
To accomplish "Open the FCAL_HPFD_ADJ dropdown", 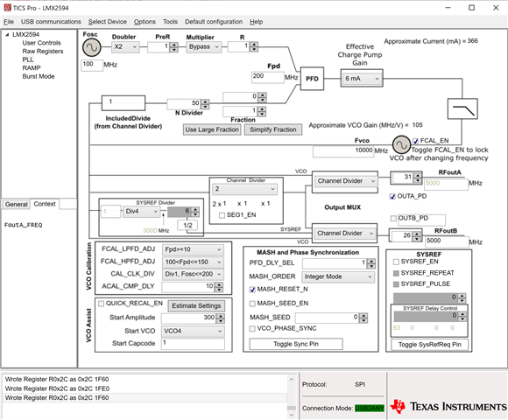I will click(193, 262).
